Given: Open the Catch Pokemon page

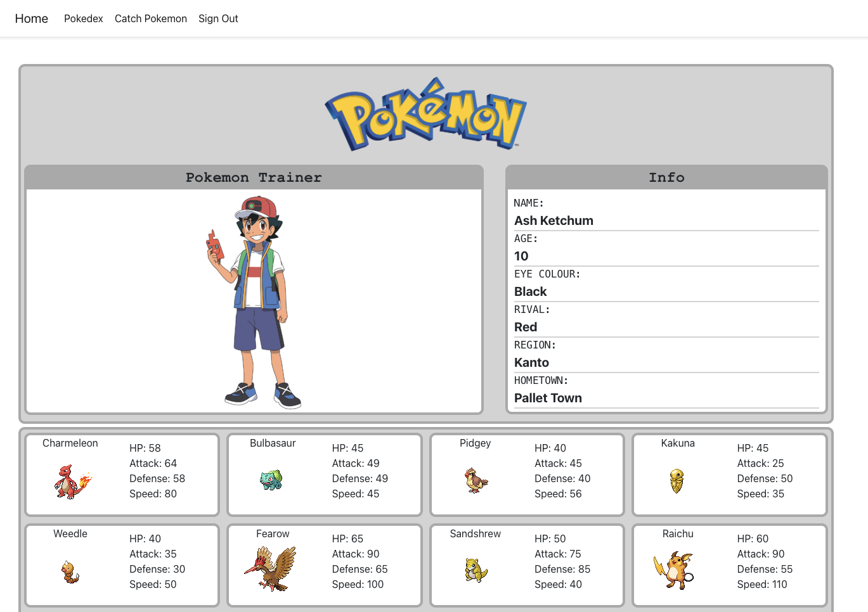Looking at the screenshot, I should tap(151, 19).
